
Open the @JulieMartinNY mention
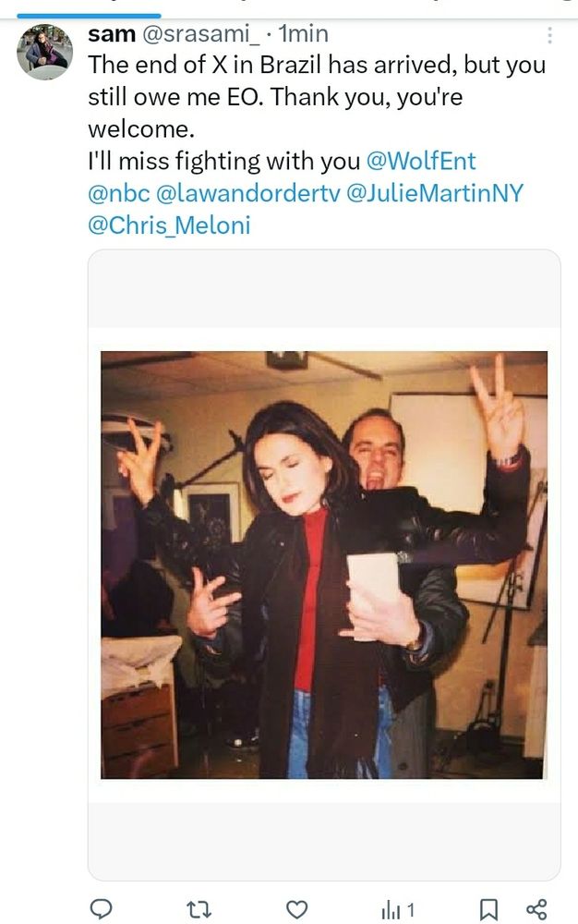coord(434,193)
